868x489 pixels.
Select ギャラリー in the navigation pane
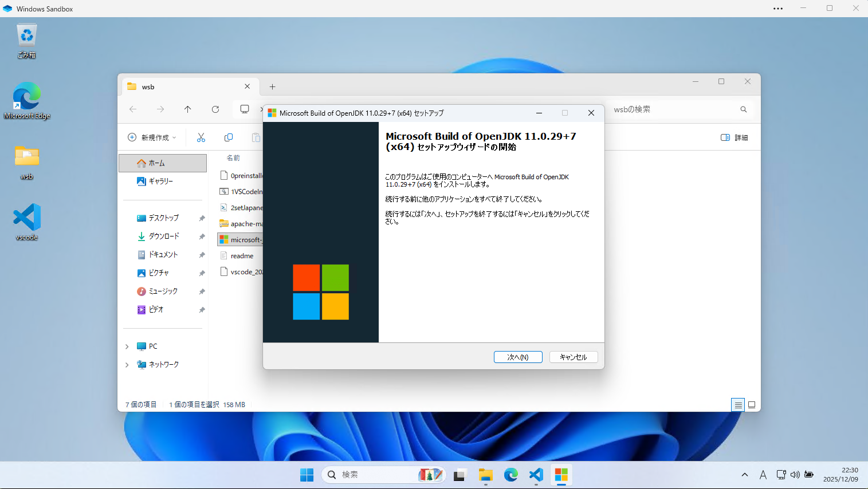click(163, 181)
